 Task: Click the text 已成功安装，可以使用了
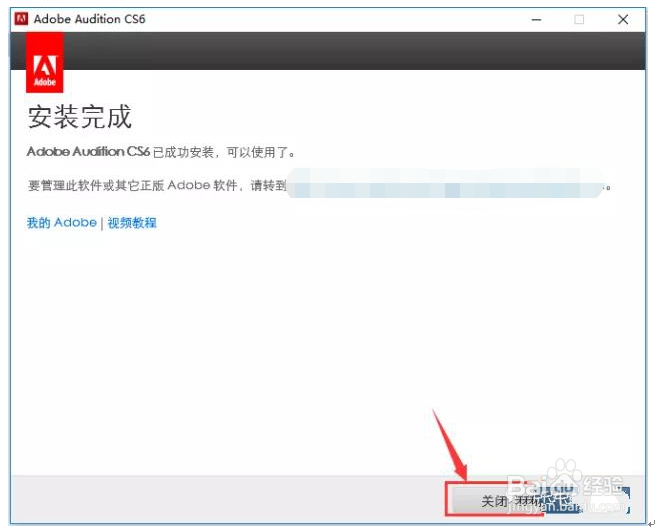pos(223,152)
